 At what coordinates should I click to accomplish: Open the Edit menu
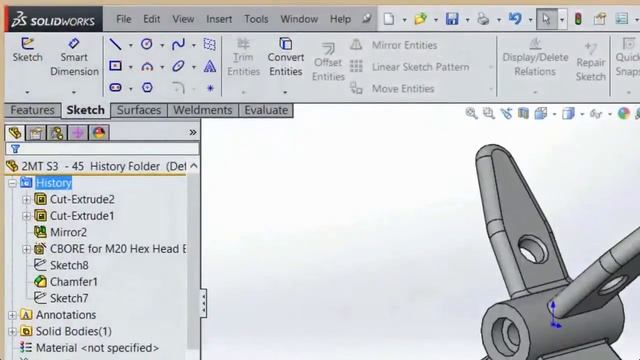pos(151,19)
